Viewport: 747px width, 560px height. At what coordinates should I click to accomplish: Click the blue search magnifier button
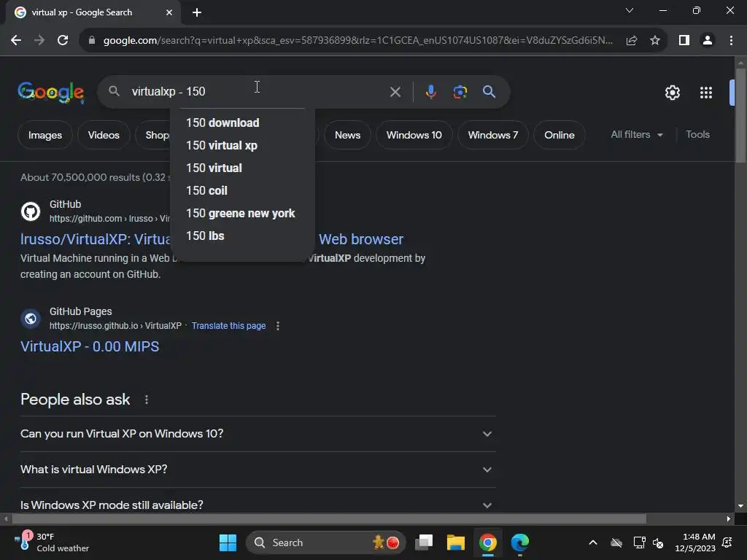click(x=489, y=91)
